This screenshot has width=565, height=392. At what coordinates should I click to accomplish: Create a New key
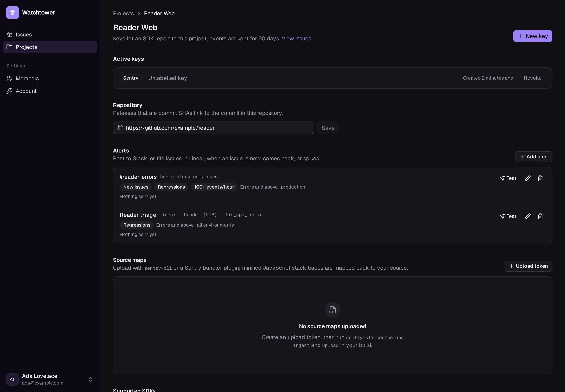click(533, 36)
